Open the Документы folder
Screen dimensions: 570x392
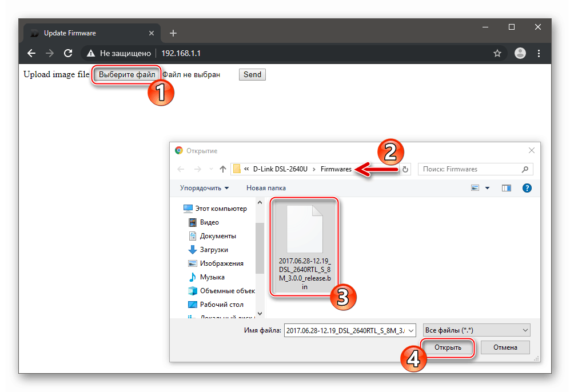click(212, 236)
